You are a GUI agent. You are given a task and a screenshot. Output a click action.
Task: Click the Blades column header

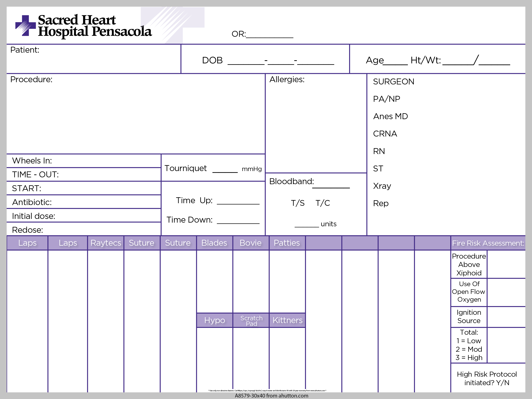click(214, 243)
